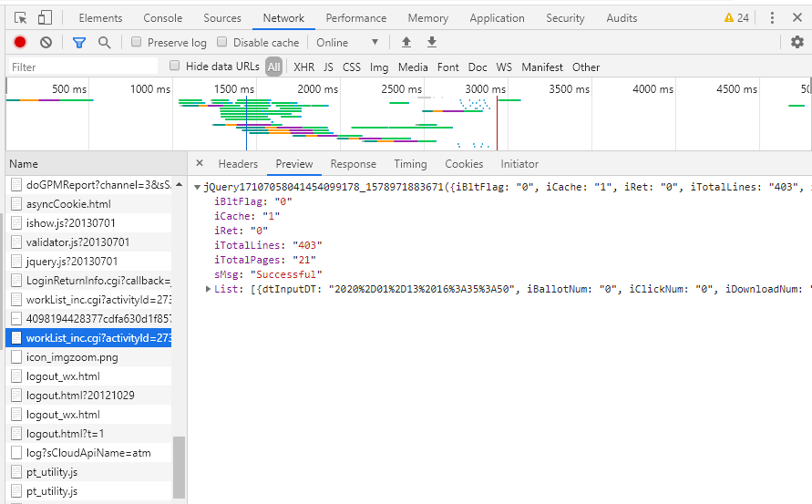
Task: Clear the network log
Action: [46, 43]
